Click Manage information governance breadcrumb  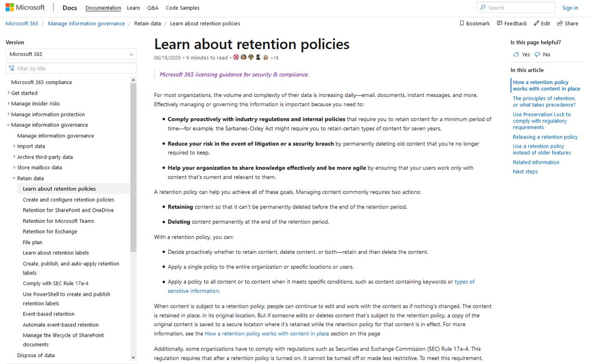point(86,24)
